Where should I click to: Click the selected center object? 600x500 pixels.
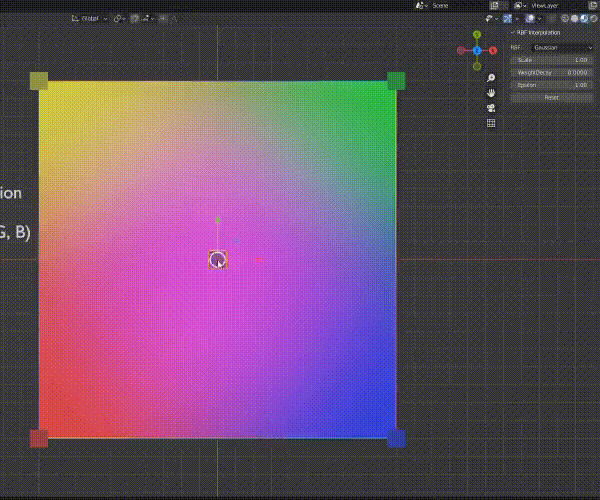218,260
